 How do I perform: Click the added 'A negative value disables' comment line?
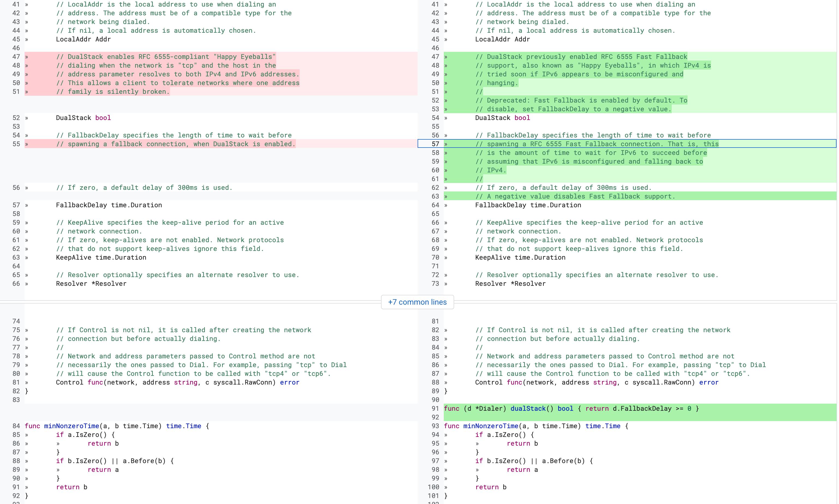tap(575, 196)
